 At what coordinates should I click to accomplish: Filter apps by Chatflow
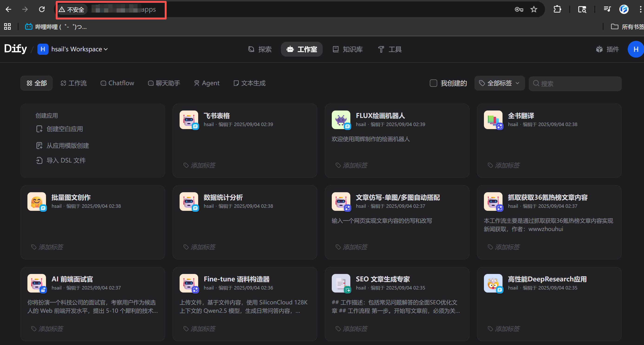click(117, 83)
